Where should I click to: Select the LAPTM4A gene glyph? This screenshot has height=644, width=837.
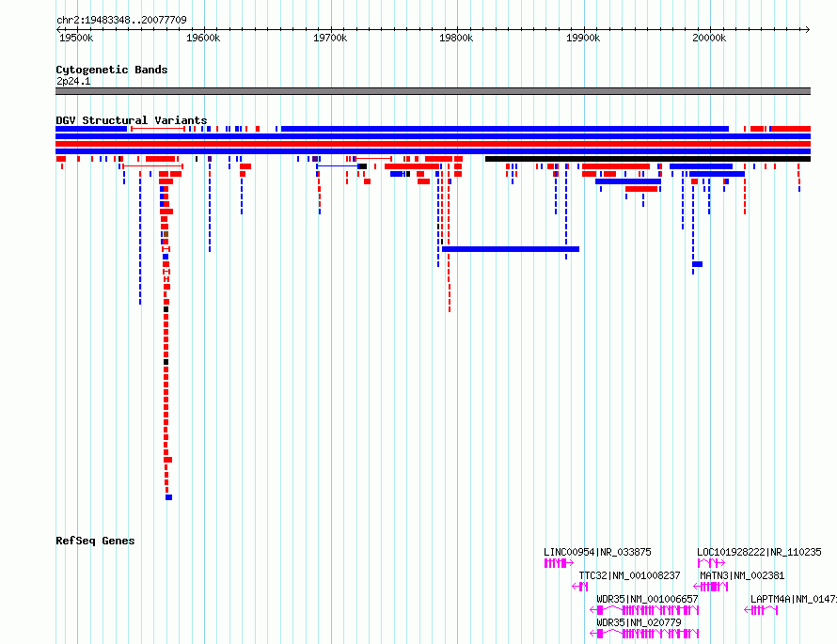coord(761,610)
